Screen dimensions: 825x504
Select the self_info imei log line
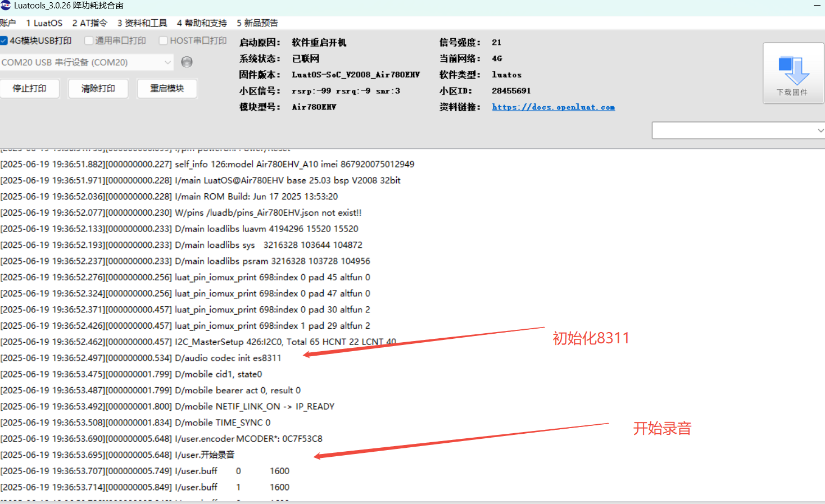click(x=207, y=164)
